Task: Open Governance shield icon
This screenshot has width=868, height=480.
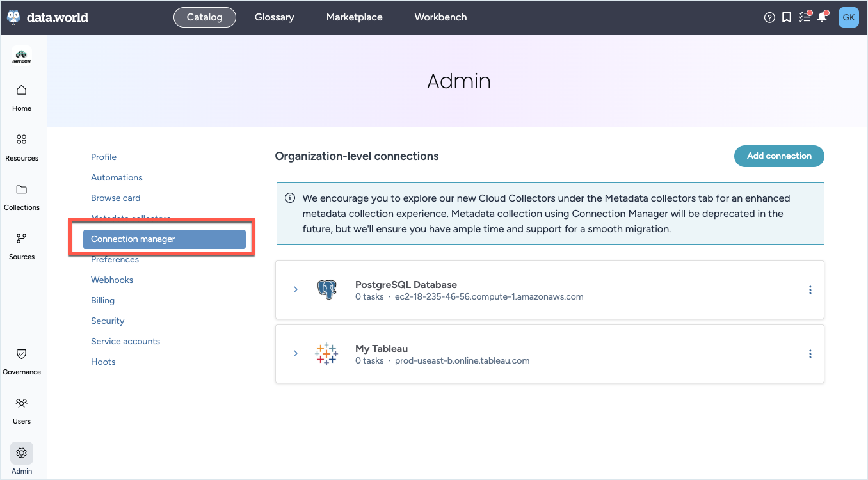Action: click(x=22, y=354)
